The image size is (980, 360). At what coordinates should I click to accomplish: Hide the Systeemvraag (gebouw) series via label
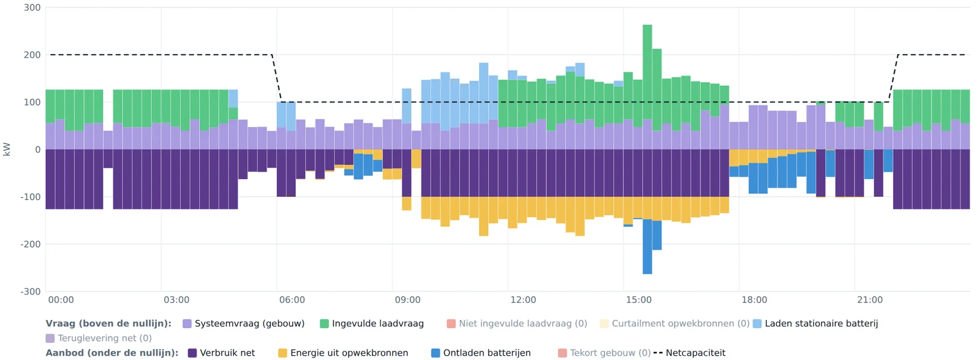click(x=249, y=323)
